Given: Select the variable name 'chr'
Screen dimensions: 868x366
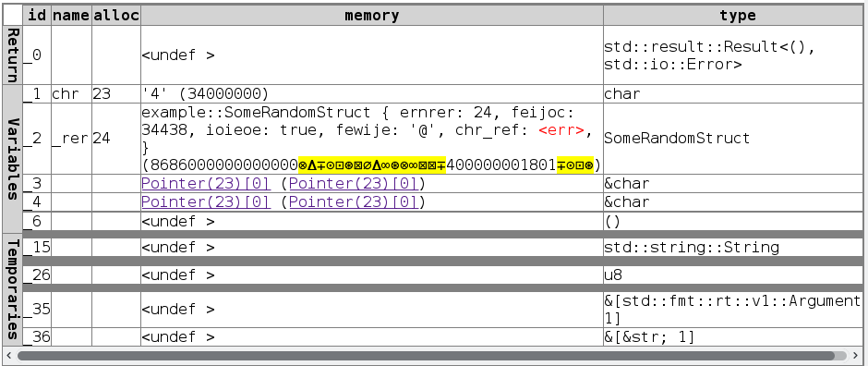Looking at the screenshot, I should pos(66,94).
